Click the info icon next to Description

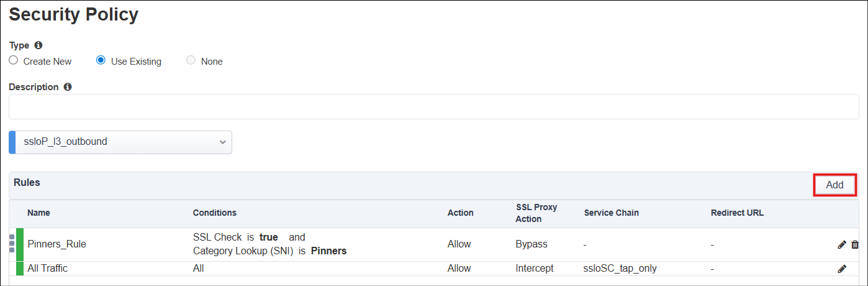[x=68, y=87]
